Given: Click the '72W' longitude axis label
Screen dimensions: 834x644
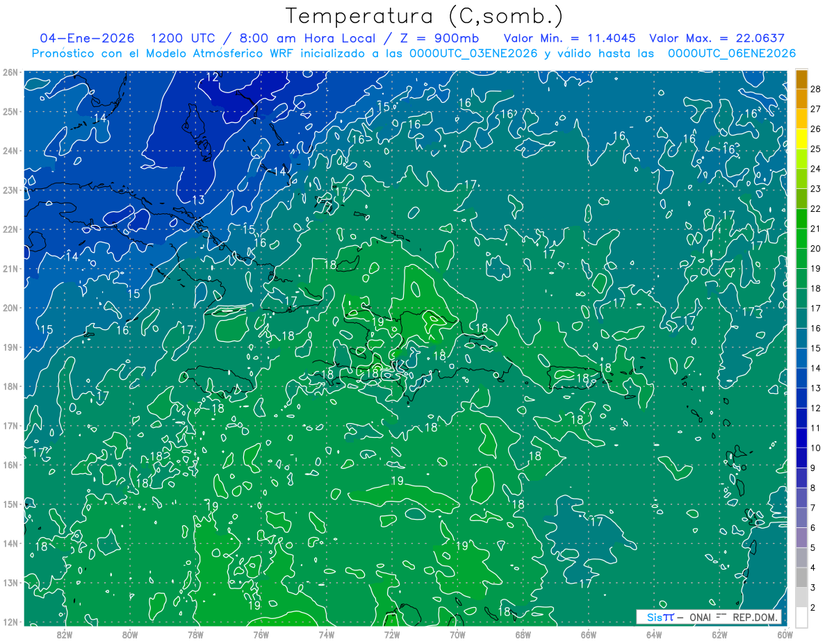Looking at the screenshot, I should click(x=392, y=634).
